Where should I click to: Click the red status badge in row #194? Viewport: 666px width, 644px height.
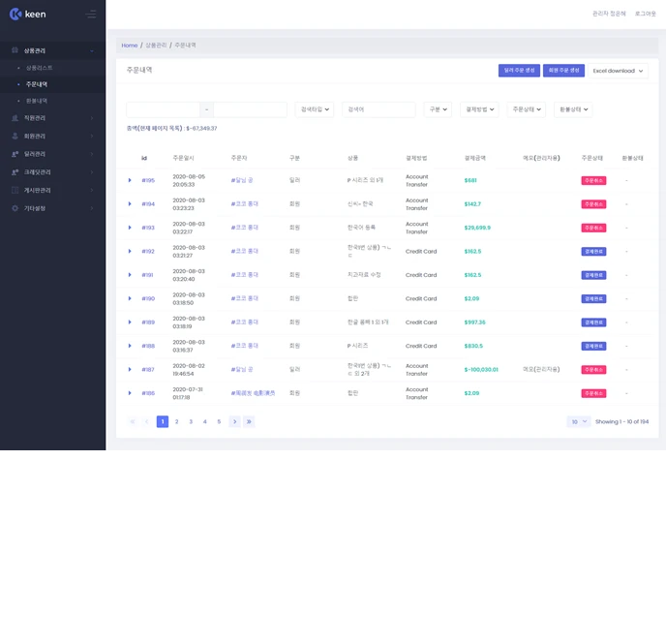click(x=593, y=204)
